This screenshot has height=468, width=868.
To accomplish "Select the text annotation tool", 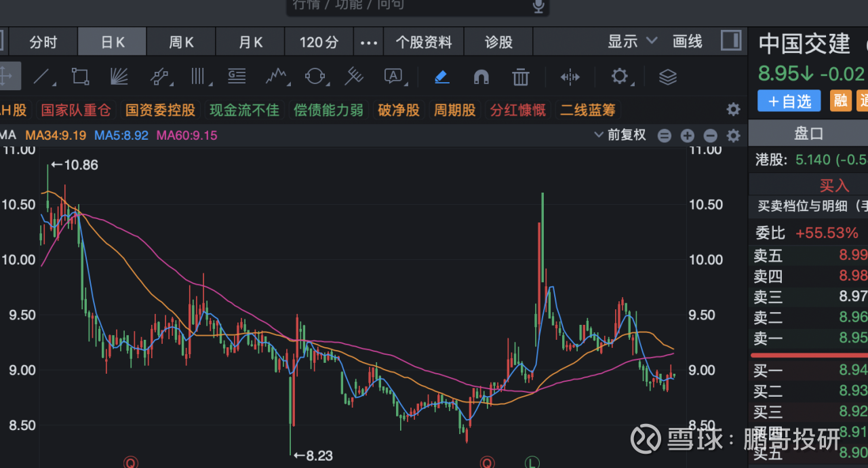I will [x=393, y=77].
